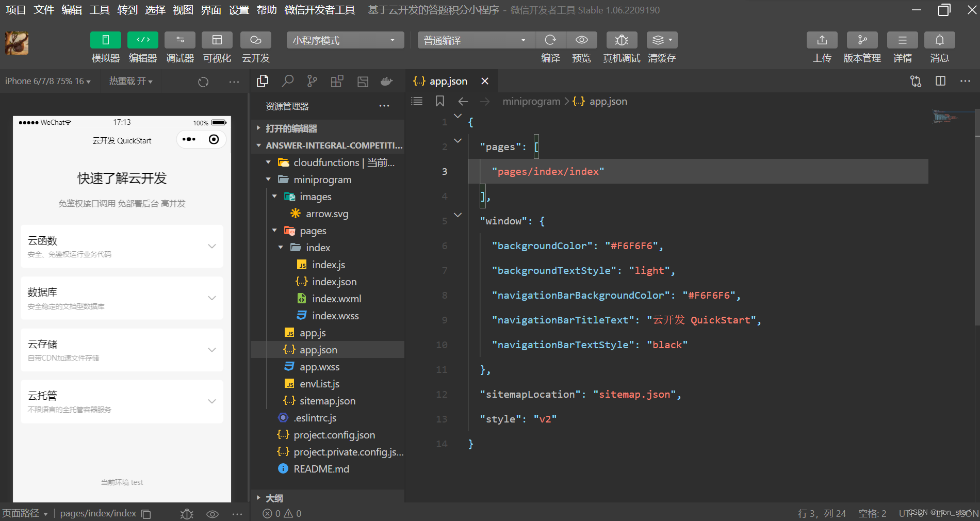This screenshot has width=980, height=521.
Task: Expand the 数据库 card in simulator
Action: 122,298
